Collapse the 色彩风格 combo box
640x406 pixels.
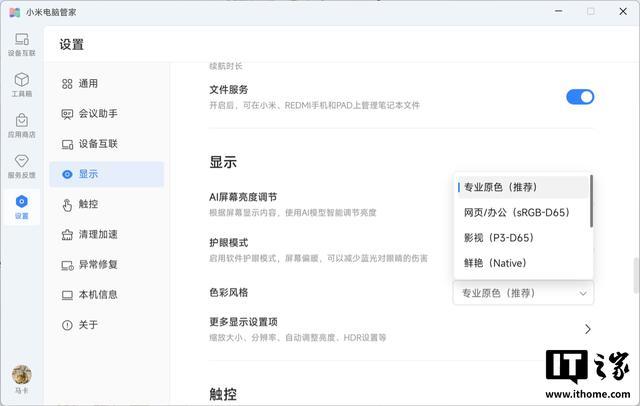point(523,293)
